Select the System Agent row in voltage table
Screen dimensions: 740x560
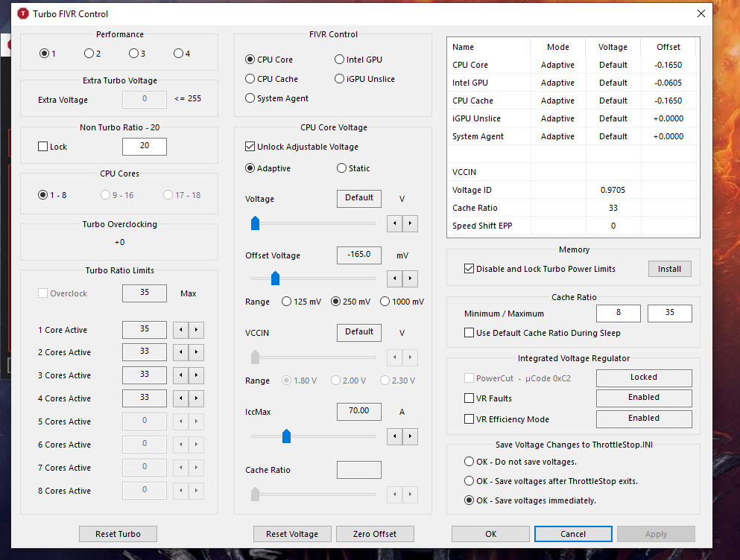(x=572, y=136)
